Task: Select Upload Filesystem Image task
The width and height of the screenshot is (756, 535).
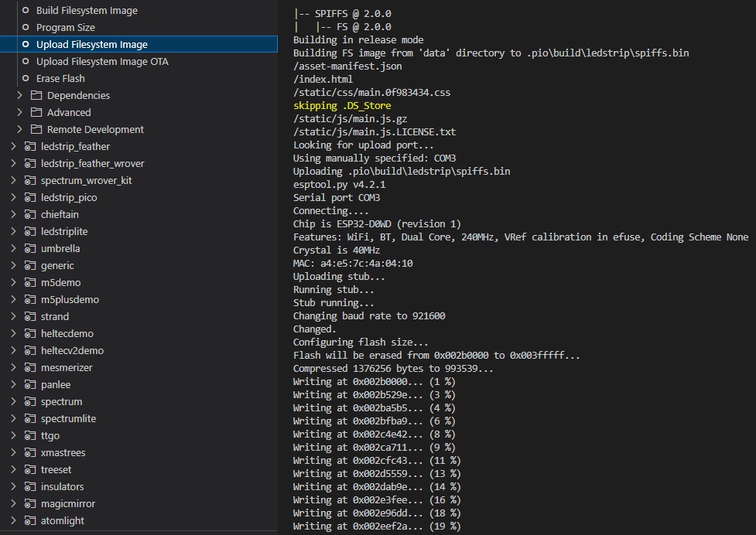Action: click(139, 44)
